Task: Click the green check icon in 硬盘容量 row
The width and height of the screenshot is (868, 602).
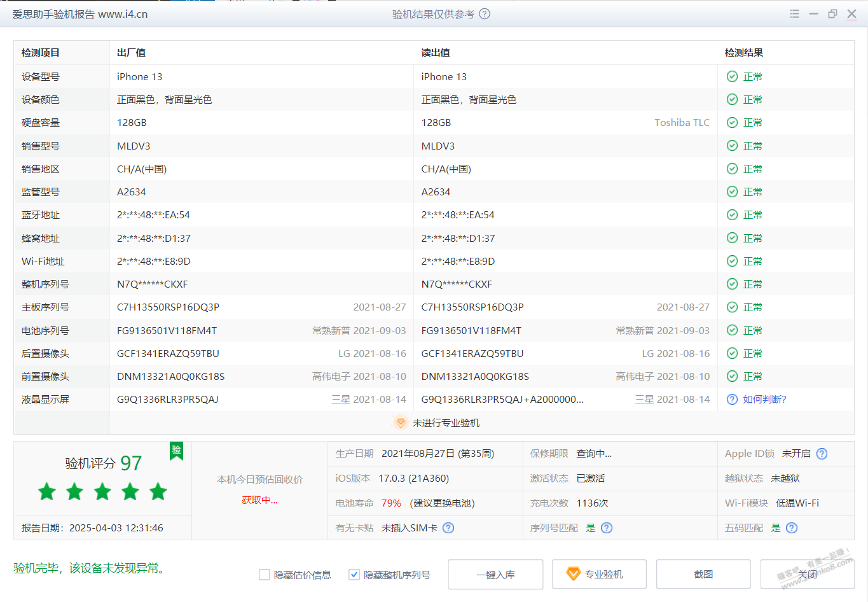Action: point(732,122)
